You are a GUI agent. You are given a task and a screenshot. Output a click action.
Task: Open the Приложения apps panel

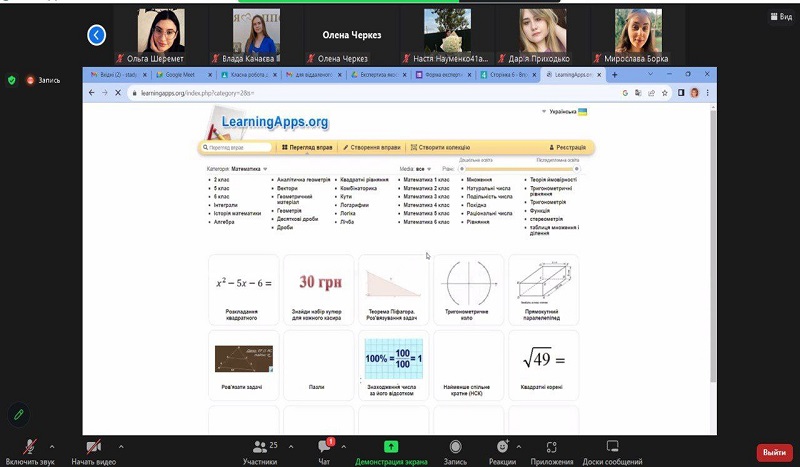point(552,452)
